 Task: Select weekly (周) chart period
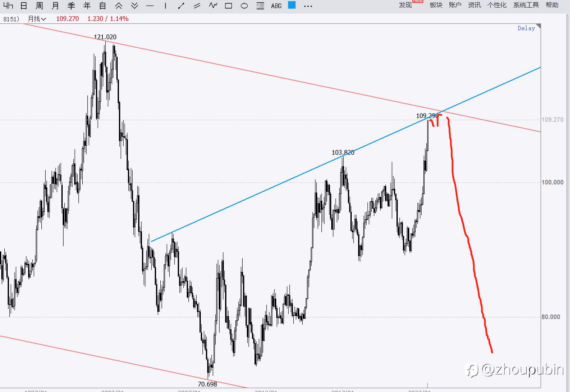click(x=39, y=6)
